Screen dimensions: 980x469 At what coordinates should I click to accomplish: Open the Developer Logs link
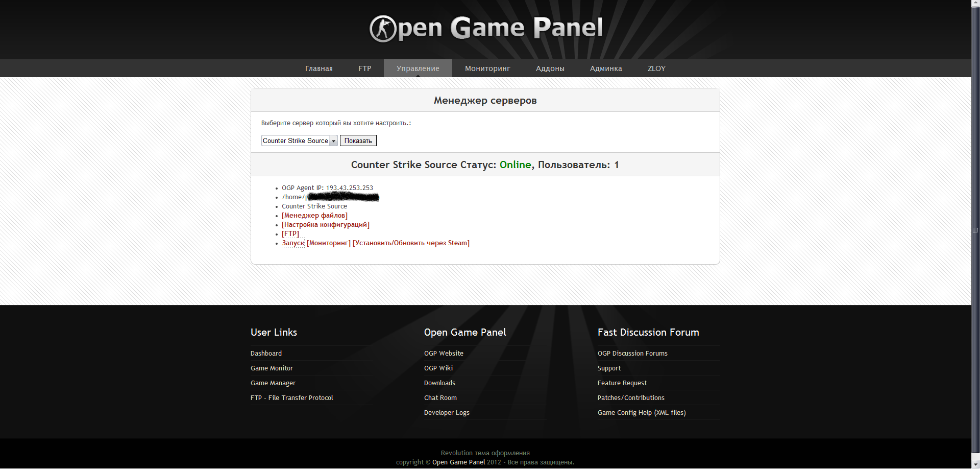point(447,413)
